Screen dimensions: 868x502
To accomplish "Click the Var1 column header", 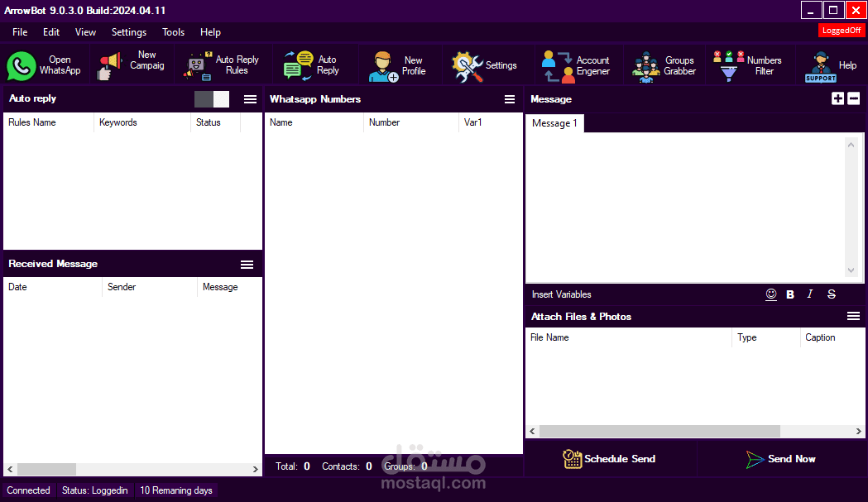I will click(x=491, y=122).
